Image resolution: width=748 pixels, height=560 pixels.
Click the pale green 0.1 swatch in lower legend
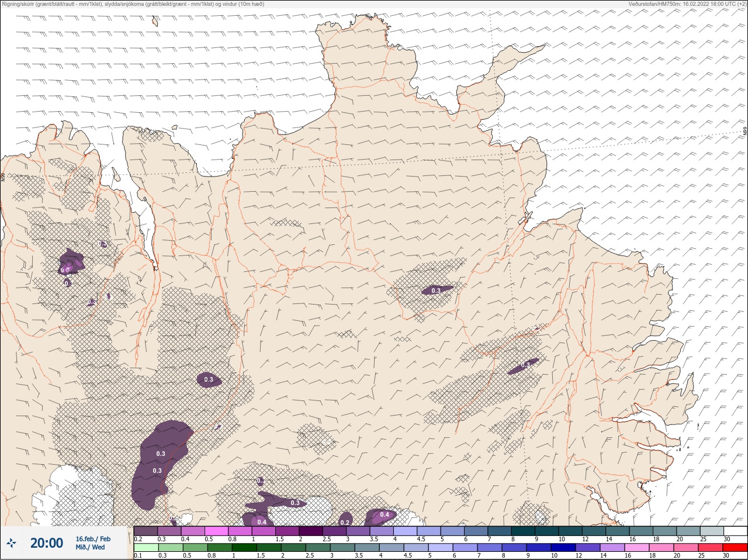point(146,548)
